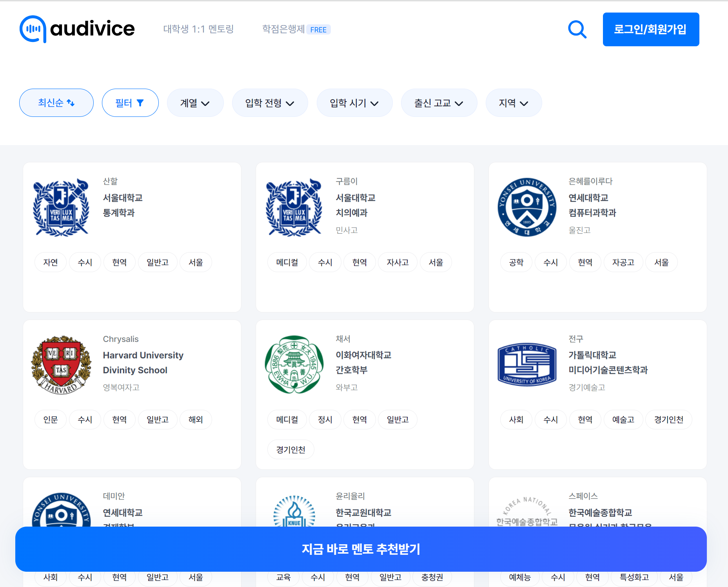Click 한국교원대학교 on 윤리율리's card
The width and height of the screenshot is (728, 587).
[363, 512]
